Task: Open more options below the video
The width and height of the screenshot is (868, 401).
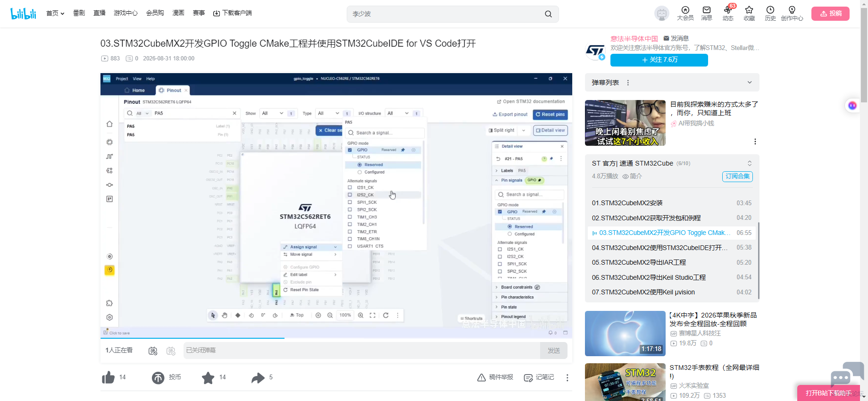Action: (x=567, y=377)
